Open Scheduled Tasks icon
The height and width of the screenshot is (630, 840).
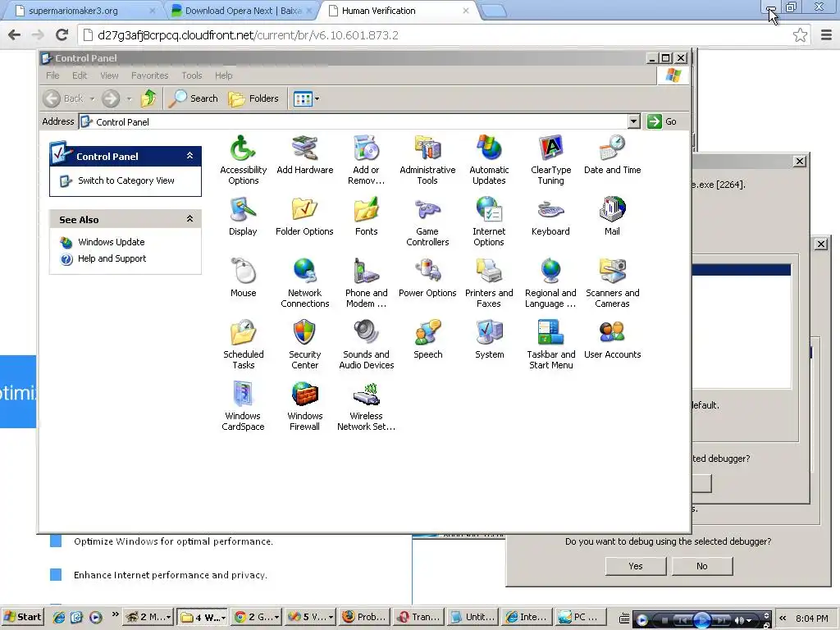click(x=243, y=345)
